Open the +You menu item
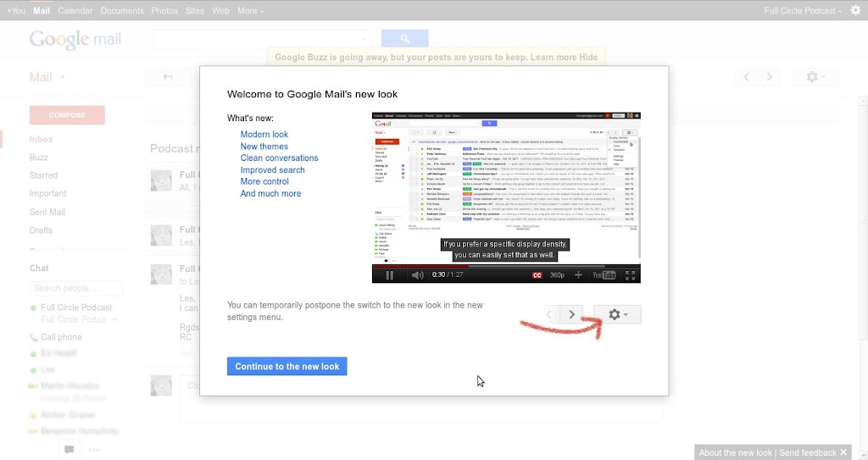This screenshot has height=460, width=868. (x=15, y=10)
